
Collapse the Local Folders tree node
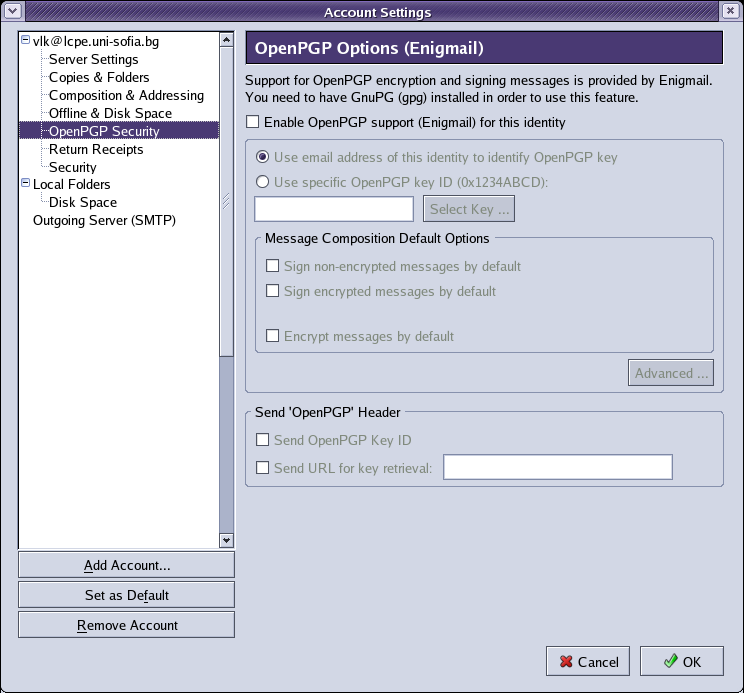coord(26,183)
